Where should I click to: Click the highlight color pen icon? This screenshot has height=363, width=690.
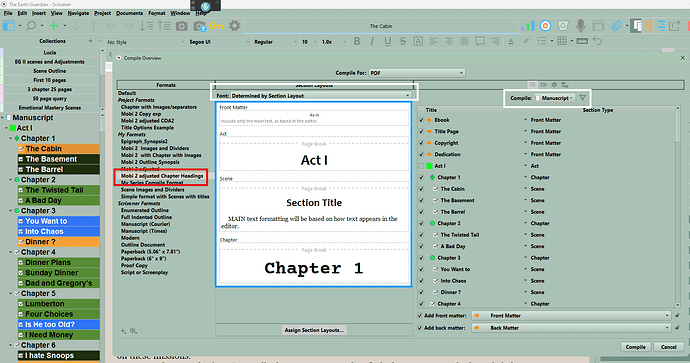click(526, 41)
